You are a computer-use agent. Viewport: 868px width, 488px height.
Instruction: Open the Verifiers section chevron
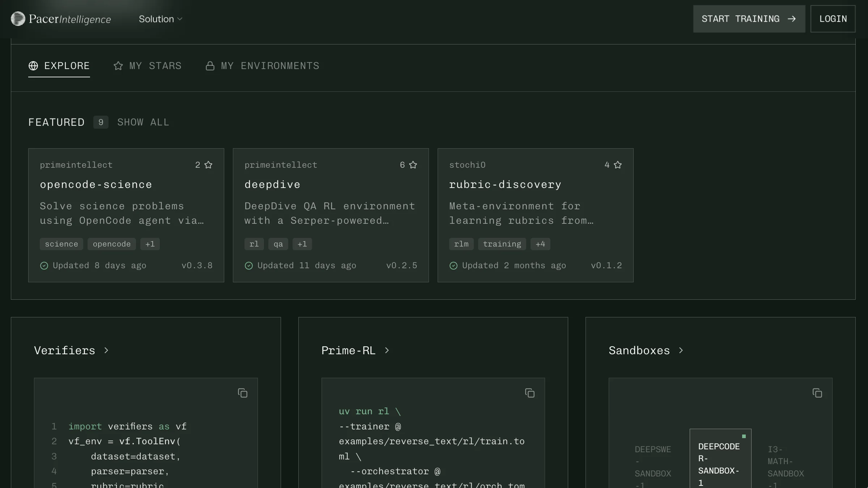pos(106,350)
